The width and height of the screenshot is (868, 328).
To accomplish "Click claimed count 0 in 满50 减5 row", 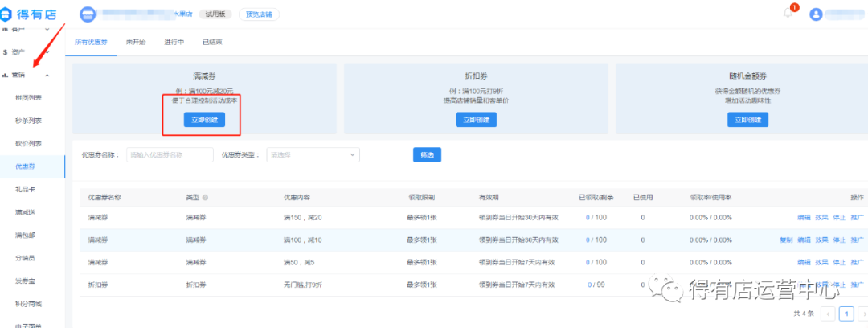I will (x=588, y=262).
